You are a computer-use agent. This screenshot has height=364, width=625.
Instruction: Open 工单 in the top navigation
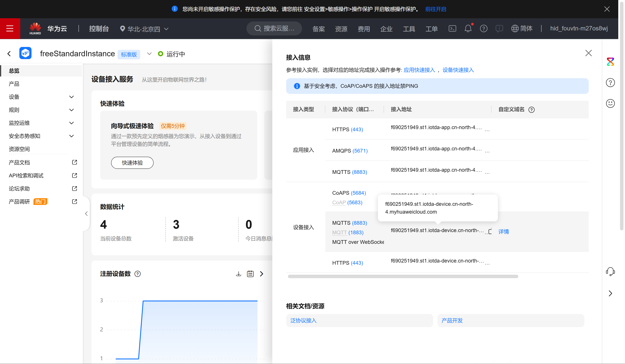pos(432,29)
